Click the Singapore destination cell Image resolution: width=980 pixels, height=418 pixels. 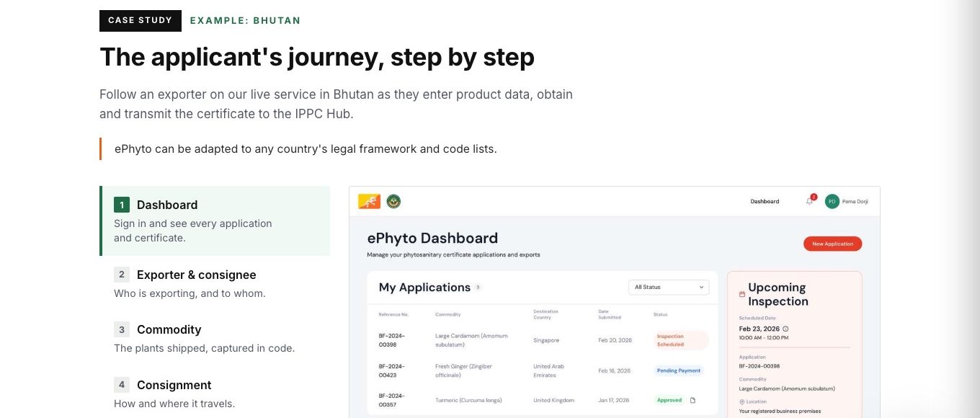coord(546,340)
